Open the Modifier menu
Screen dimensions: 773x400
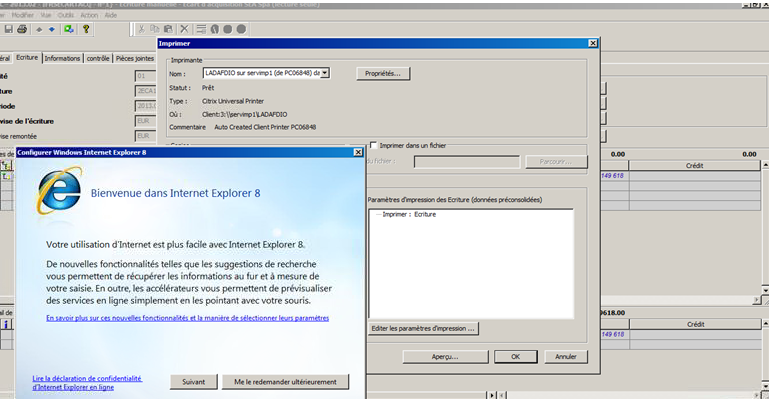[22, 15]
